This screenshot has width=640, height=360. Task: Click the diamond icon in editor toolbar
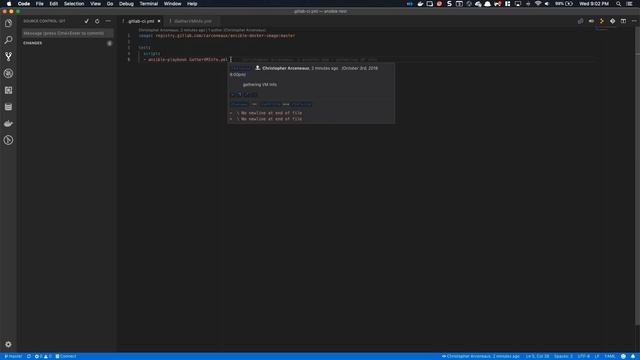tap(612, 21)
